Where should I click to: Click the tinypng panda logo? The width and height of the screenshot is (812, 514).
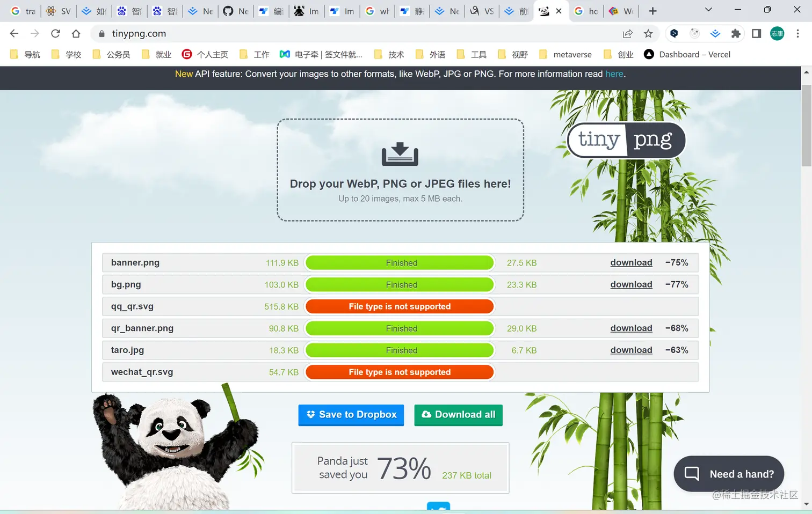625,139
